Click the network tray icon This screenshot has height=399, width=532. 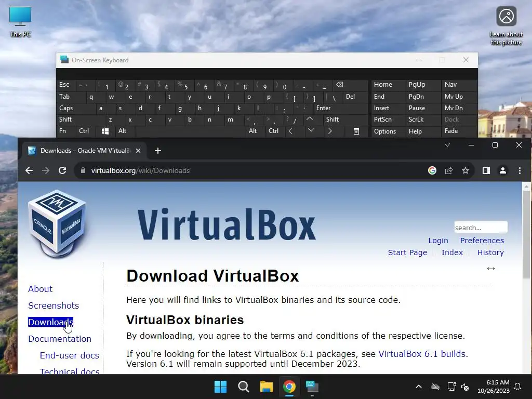451,387
